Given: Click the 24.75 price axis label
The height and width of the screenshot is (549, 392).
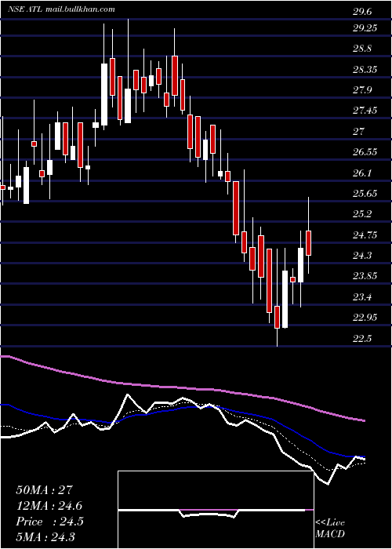Looking at the screenshot, I should [365, 235].
